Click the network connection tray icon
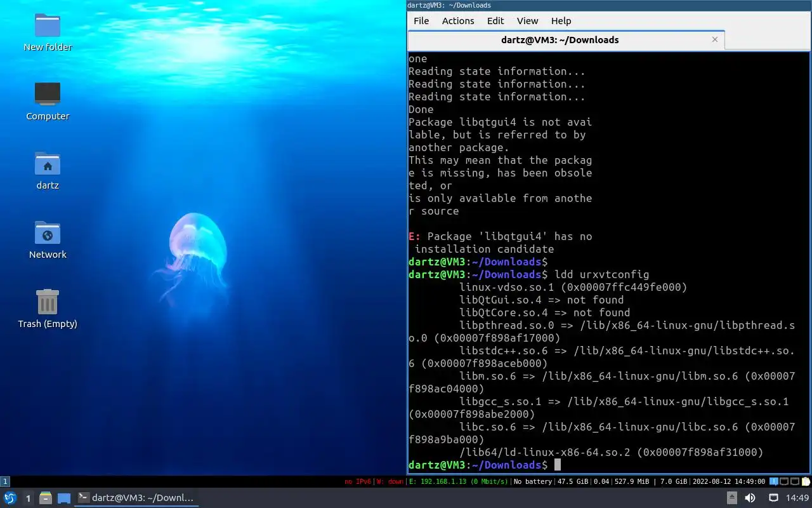 click(x=773, y=498)
